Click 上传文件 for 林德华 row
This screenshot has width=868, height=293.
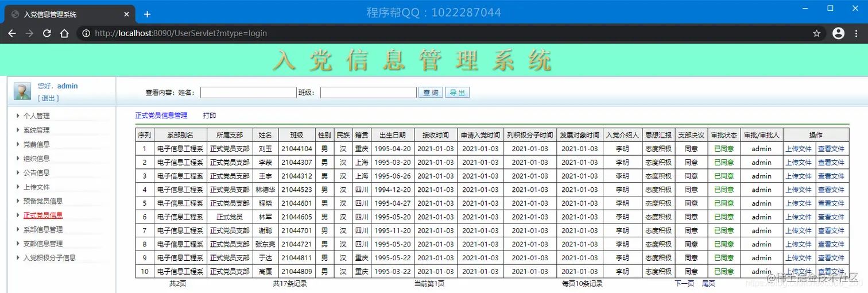pyautogui.click(x=799, y=190)
